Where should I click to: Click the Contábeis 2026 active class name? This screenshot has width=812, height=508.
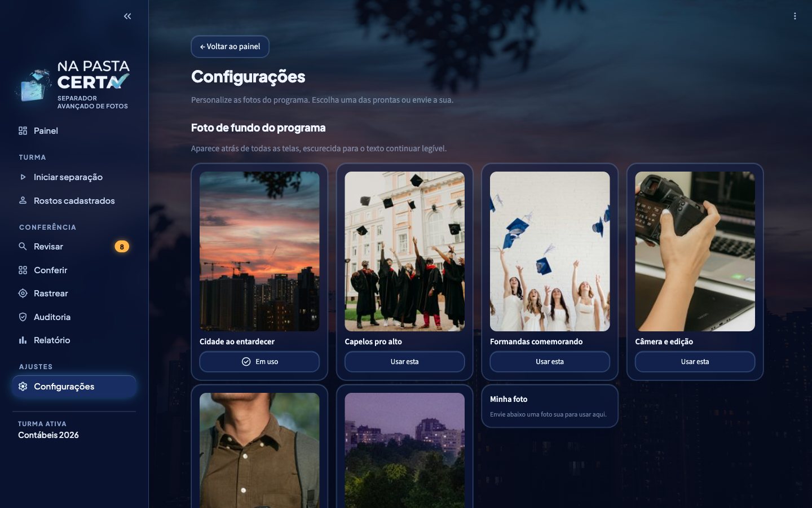(48, 435)
